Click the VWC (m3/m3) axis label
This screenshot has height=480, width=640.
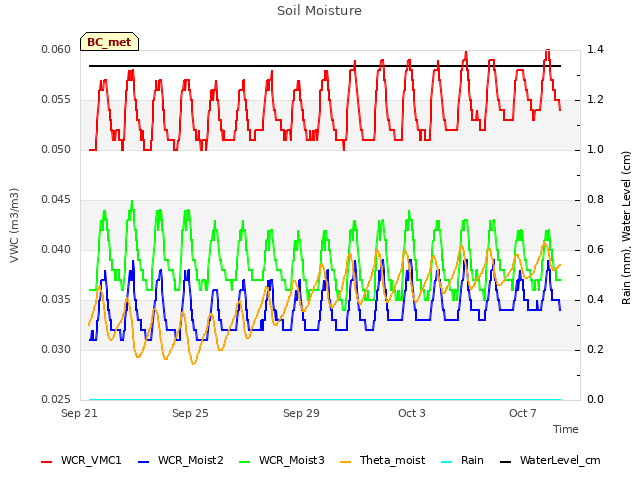pyautogui.click(x=14, y=225)
